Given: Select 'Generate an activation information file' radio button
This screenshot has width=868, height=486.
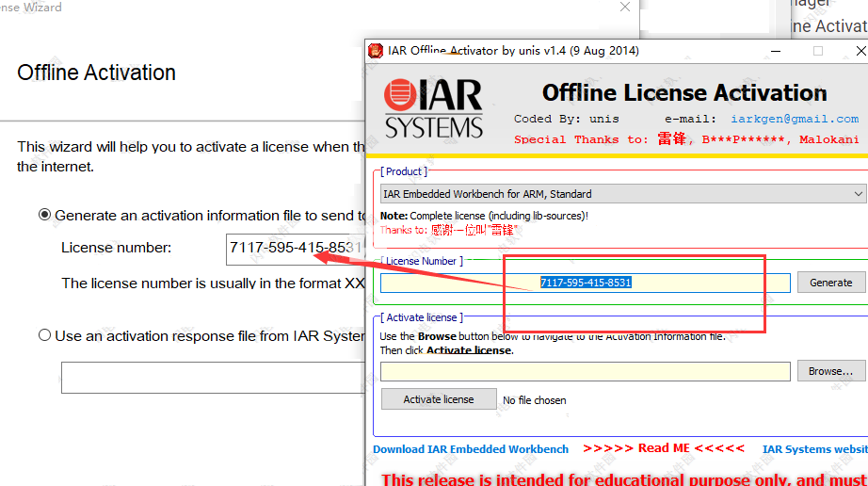Looking at the screenshot, I should (x=45, y=215).
